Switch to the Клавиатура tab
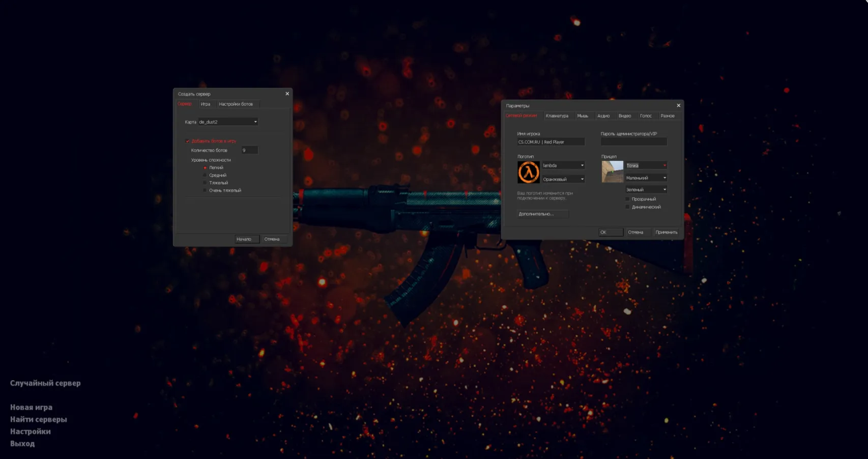This screenshot has width=868, height=459. pyautogui.click(x=557, y=116)
